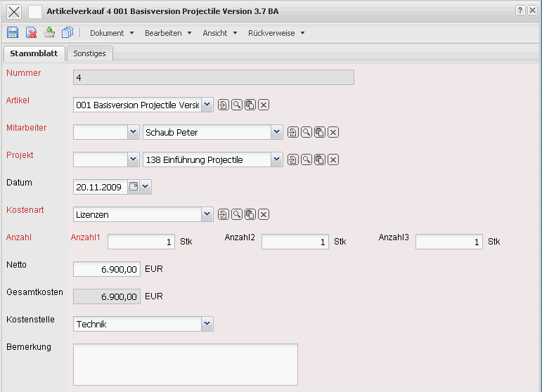Click the Datum field 20.11.2009
This screenshot has width=542, height=392.
click(x=101, y=187)
